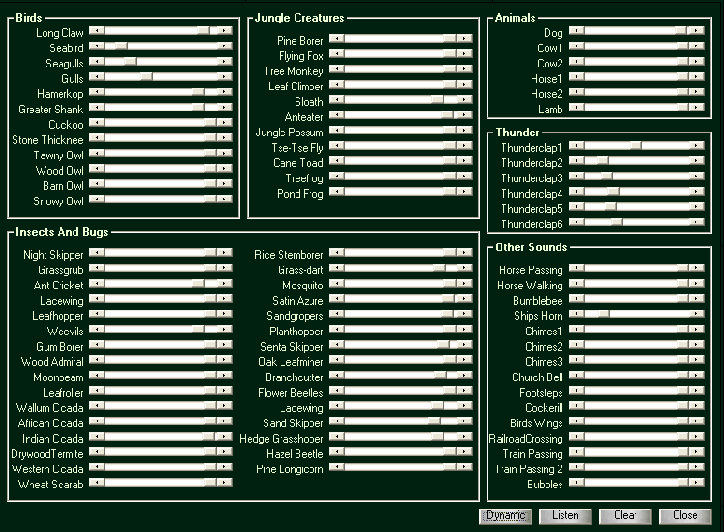Click the Thunderclap2 slider thumb
The height and width of the screenshot is (532, 724).
pos(603,161)
